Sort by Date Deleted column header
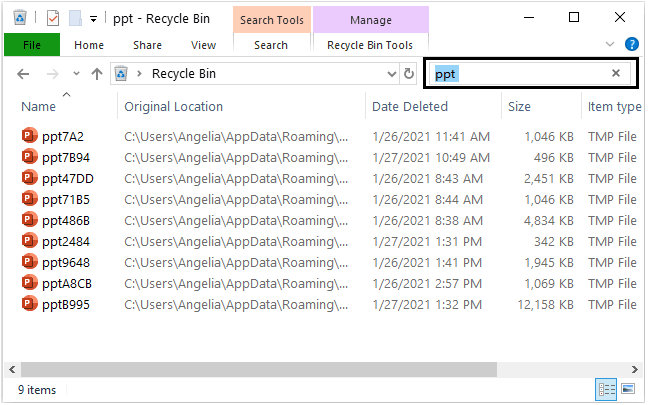Screen dimensions: 648x405 tap(410, 107)
